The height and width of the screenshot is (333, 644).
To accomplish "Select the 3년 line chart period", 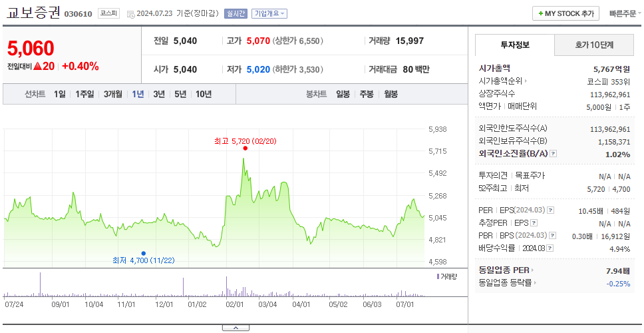I will click(x=159, y=94).
